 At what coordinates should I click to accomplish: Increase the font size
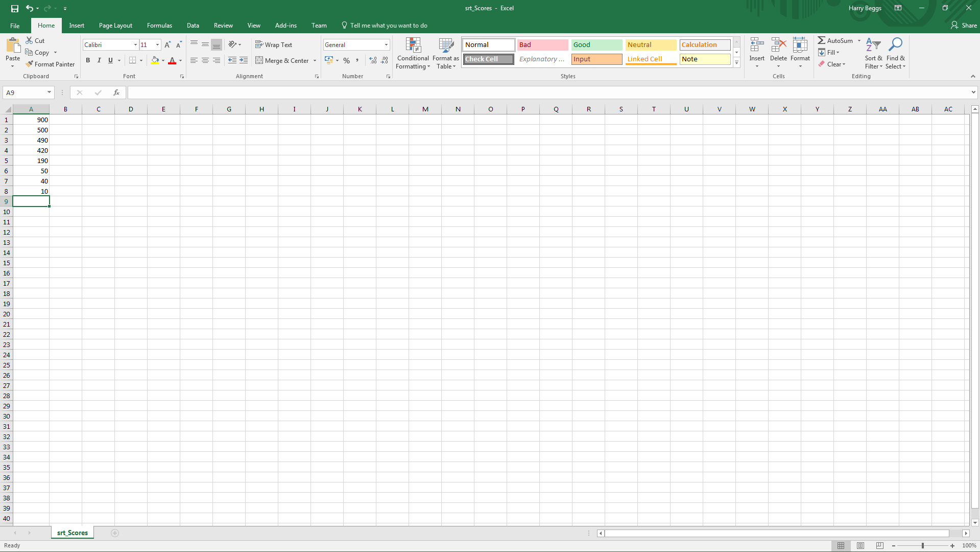tap(168, 45)
